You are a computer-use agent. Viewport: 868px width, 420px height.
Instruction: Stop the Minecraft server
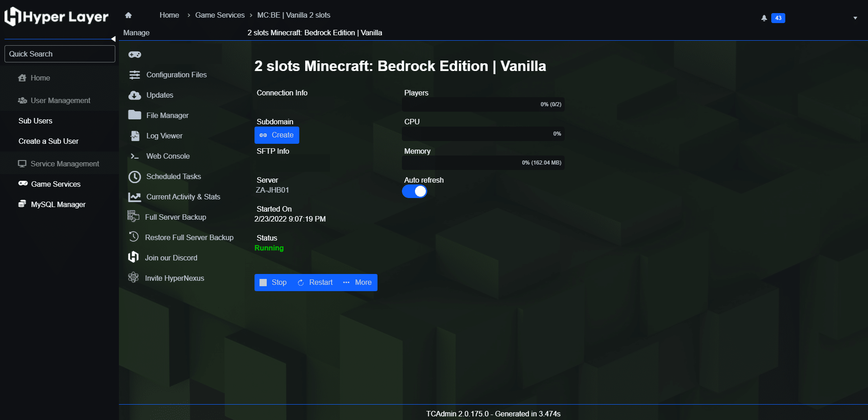273,283
